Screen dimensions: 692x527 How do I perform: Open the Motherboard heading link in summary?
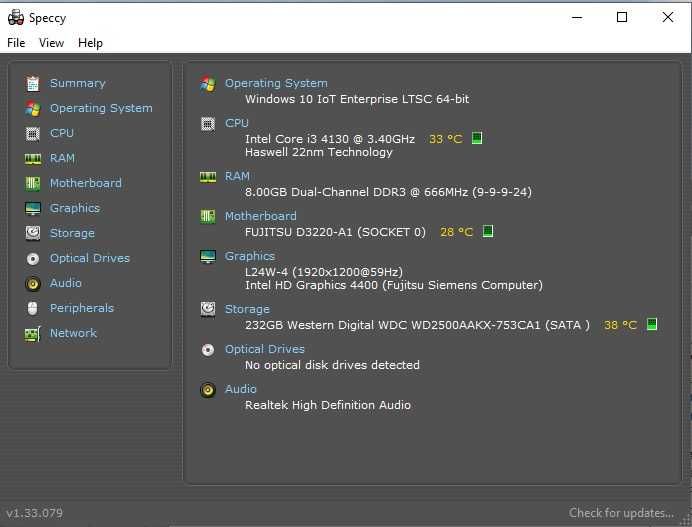pos(261,216)
